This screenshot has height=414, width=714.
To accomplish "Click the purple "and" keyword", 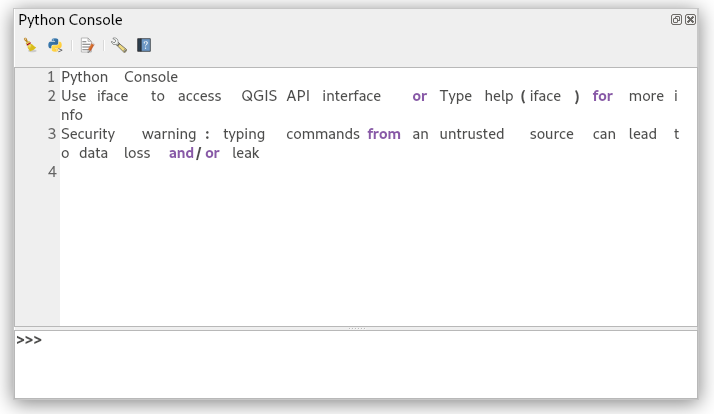I will (181, 153).
